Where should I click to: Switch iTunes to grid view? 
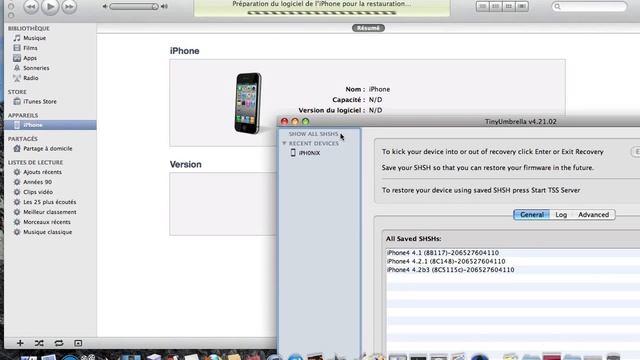509,7
